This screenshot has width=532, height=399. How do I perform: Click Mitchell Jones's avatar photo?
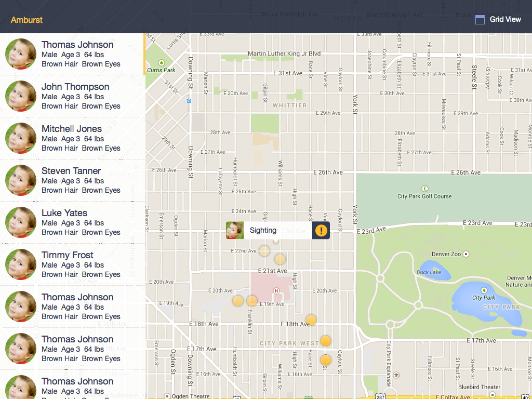pyautogui.click(x=21, y=138)
